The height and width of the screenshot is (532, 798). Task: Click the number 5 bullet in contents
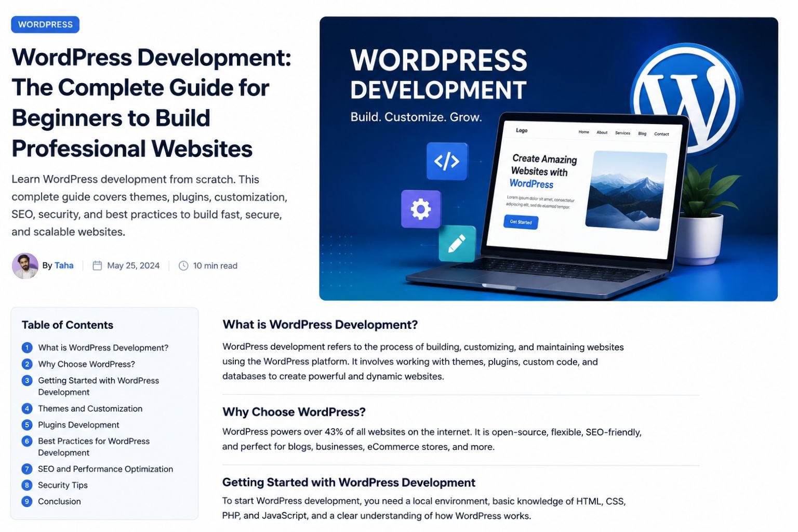[x=27, y=424]
